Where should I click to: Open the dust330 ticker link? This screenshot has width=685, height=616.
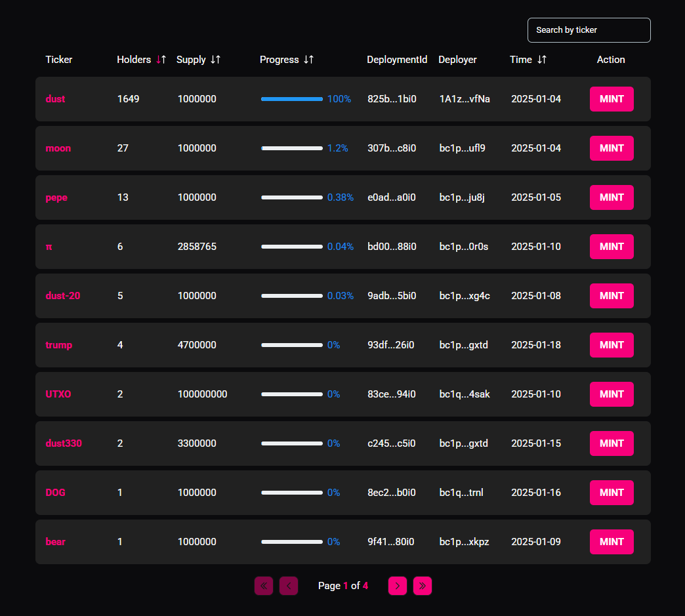coord(64,443)
